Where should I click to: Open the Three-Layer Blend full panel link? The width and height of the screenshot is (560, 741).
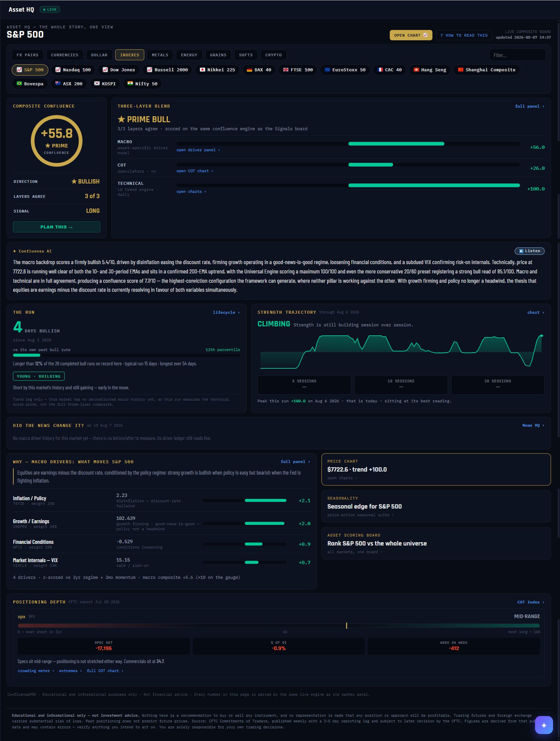[x=530, y=106]
